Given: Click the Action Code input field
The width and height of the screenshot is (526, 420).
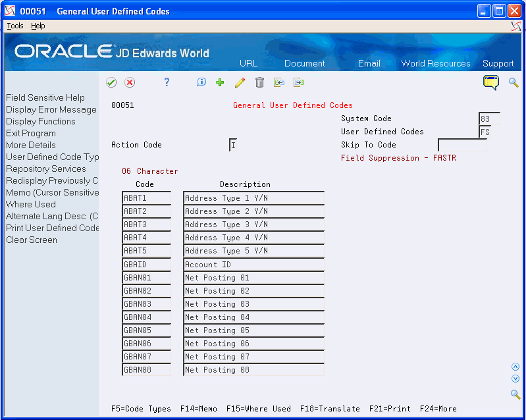Looking at the screenshot, I should (x=233, y=145).
